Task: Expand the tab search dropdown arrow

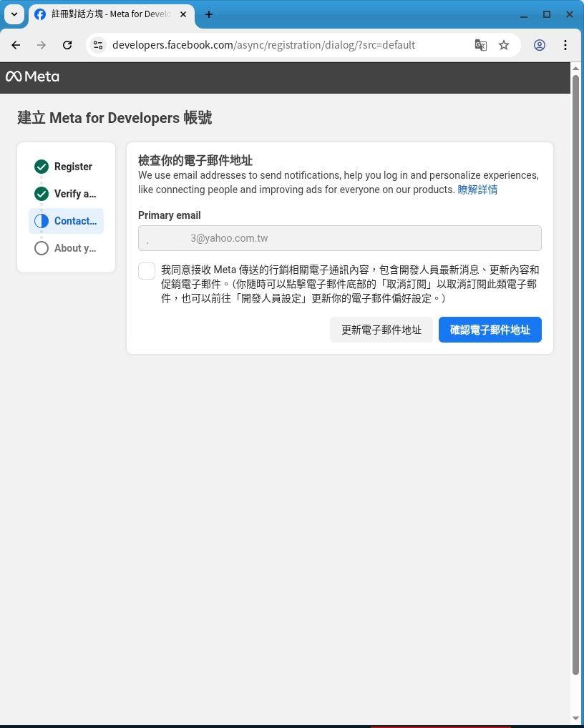Action: (14, 14)
